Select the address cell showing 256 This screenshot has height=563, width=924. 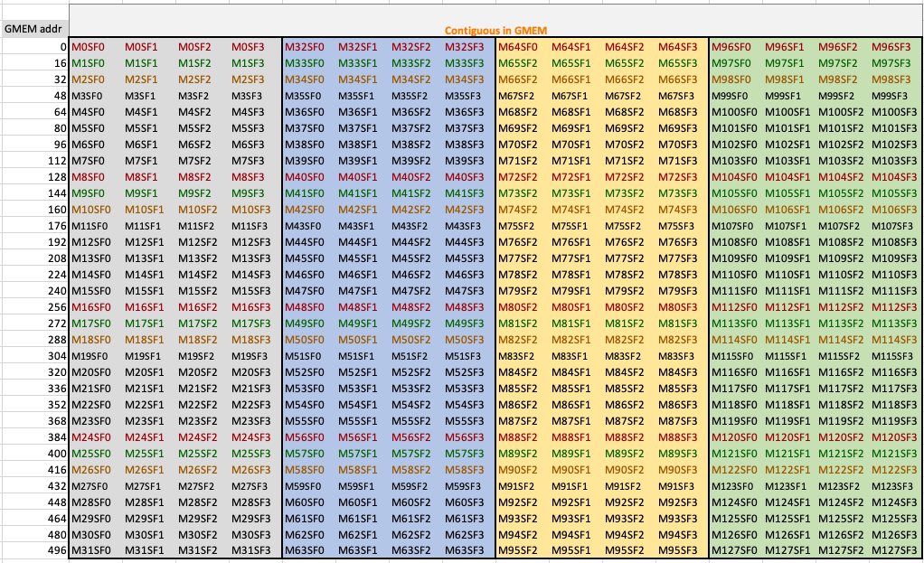[56, 307]
